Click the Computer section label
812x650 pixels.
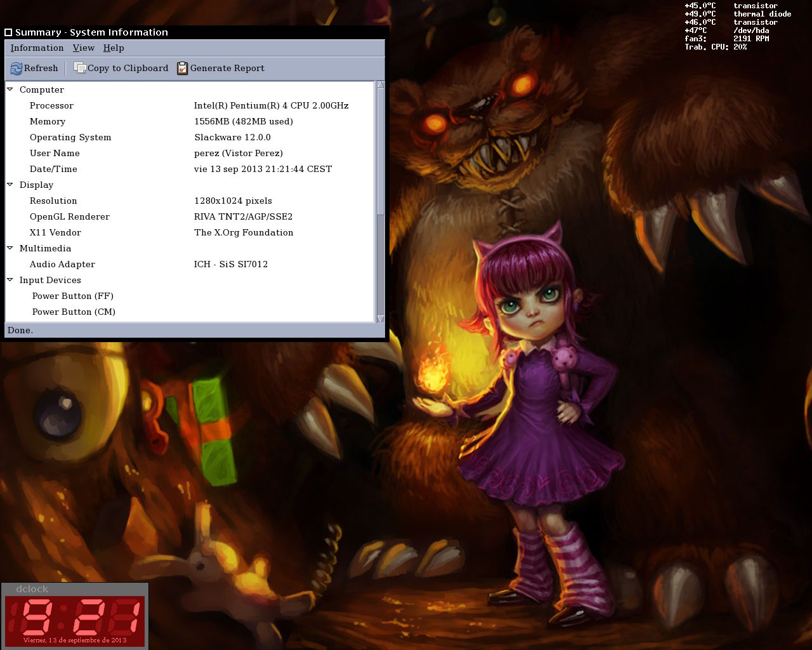(42, 90)
